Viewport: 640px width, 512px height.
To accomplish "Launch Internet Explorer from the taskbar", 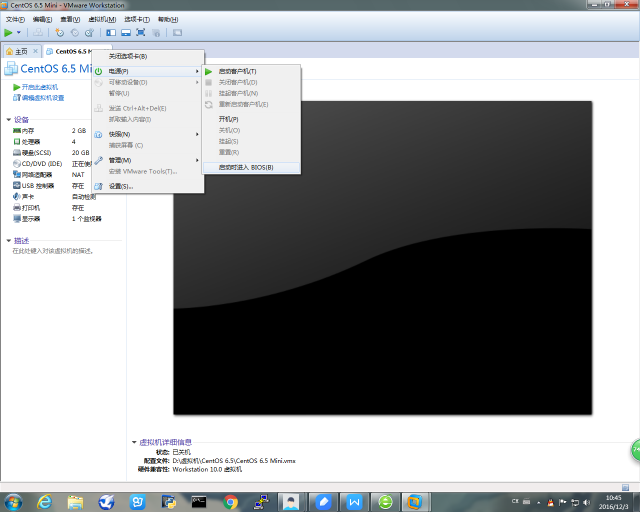I will 44,502.
